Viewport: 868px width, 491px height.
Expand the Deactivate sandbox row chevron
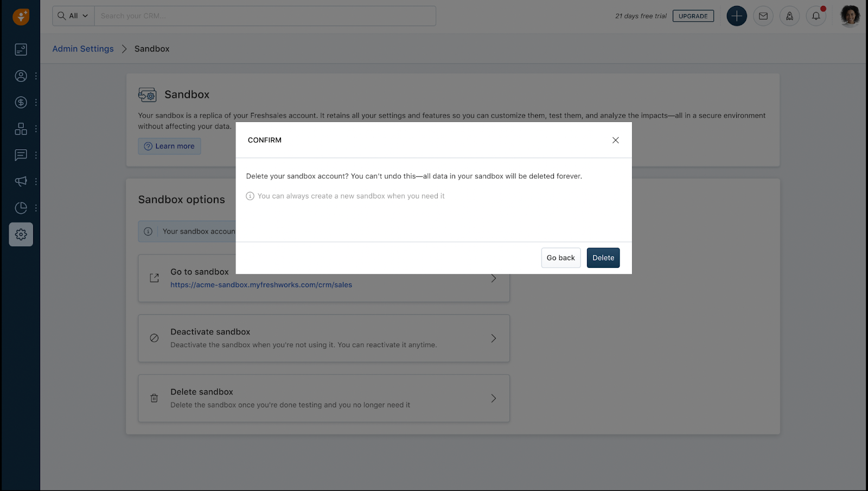493,338
